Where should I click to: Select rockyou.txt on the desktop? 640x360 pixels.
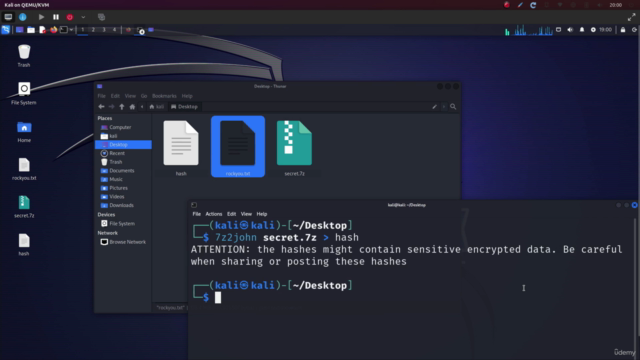coord(24,169)
